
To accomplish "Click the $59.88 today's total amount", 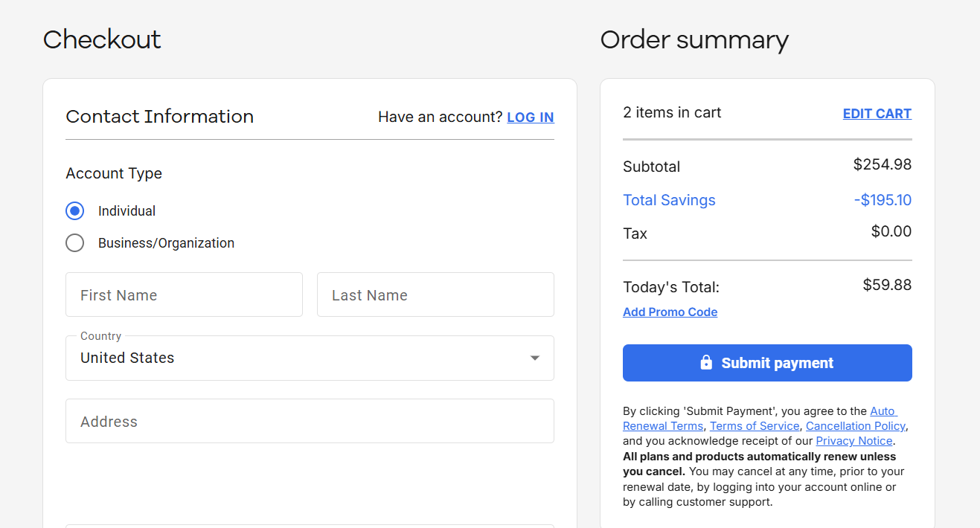I will 887,285.
